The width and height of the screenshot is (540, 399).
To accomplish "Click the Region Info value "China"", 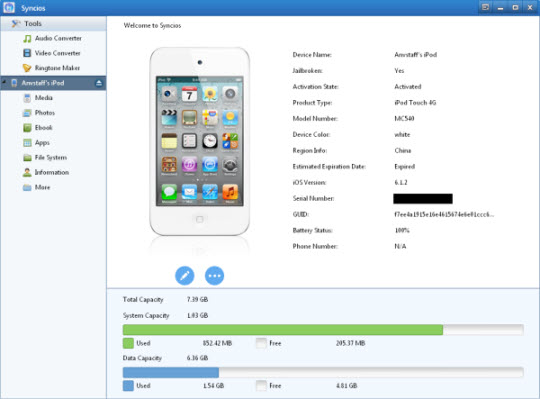I will click(x=403, y=150).
